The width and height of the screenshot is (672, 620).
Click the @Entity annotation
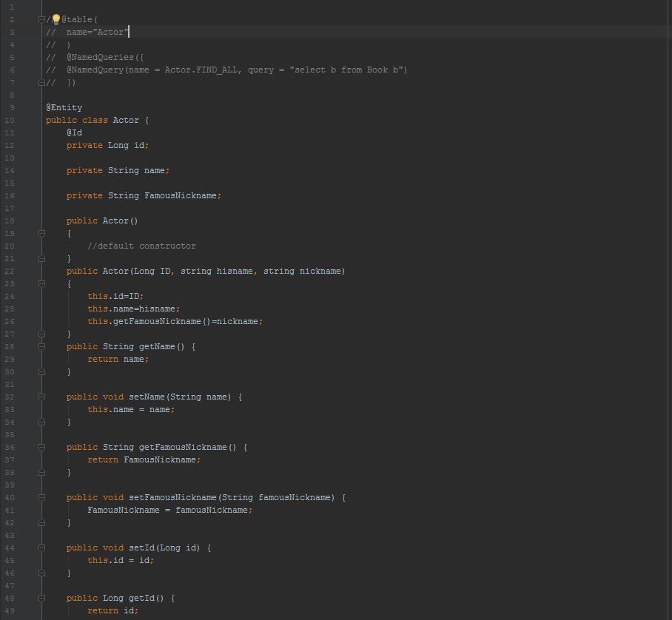tap(64, 107)
